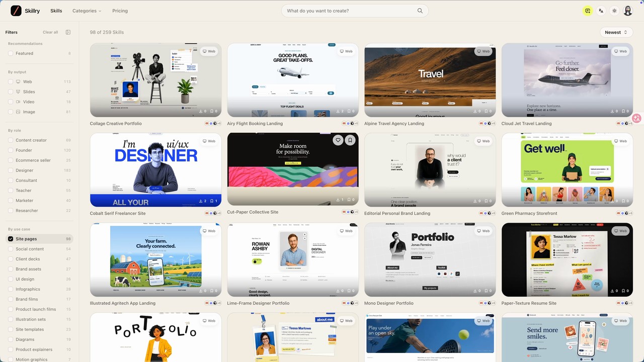The width and height of the screenshot is (644, 362).
Task: Click compatible tools icons under Alpine Travel Agency
Action: pyautogui.click(x=487, y=123)
